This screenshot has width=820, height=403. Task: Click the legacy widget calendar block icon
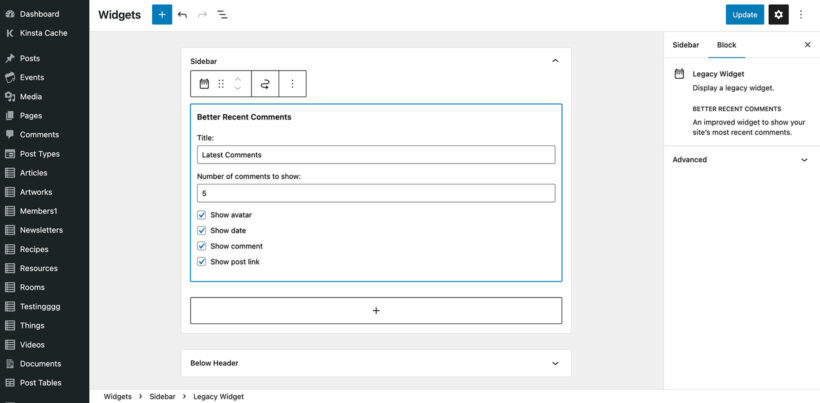pyautogui.click(x=204, y=84)
